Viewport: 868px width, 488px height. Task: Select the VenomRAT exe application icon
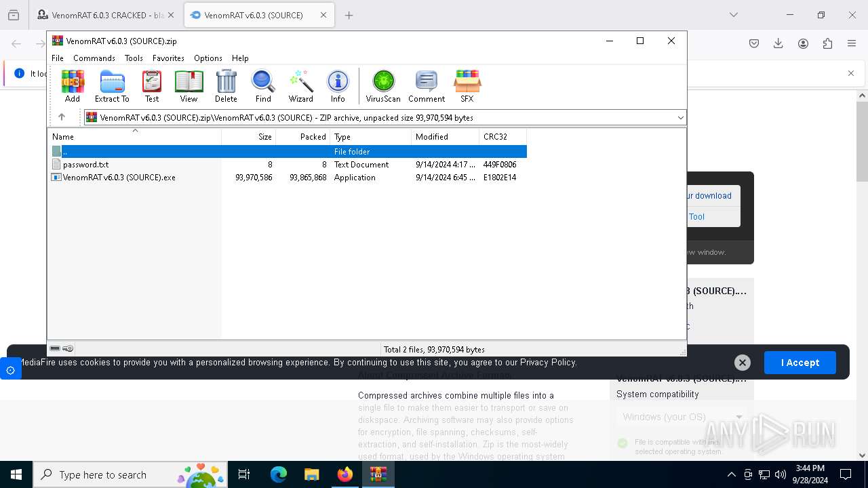(x=57, y=177)
